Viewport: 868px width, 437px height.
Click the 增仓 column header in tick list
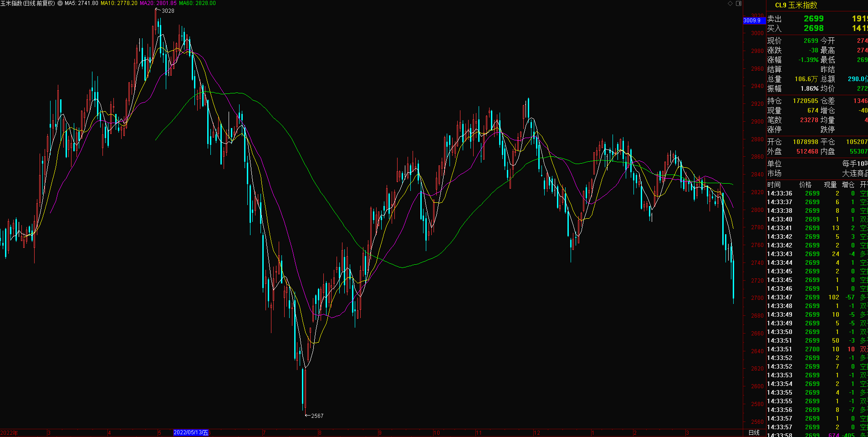[848, 185]
